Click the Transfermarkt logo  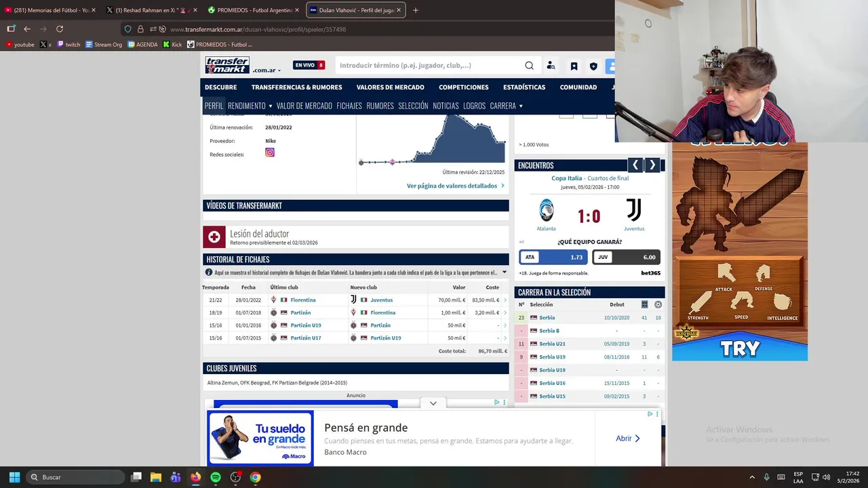click(227, 65)
